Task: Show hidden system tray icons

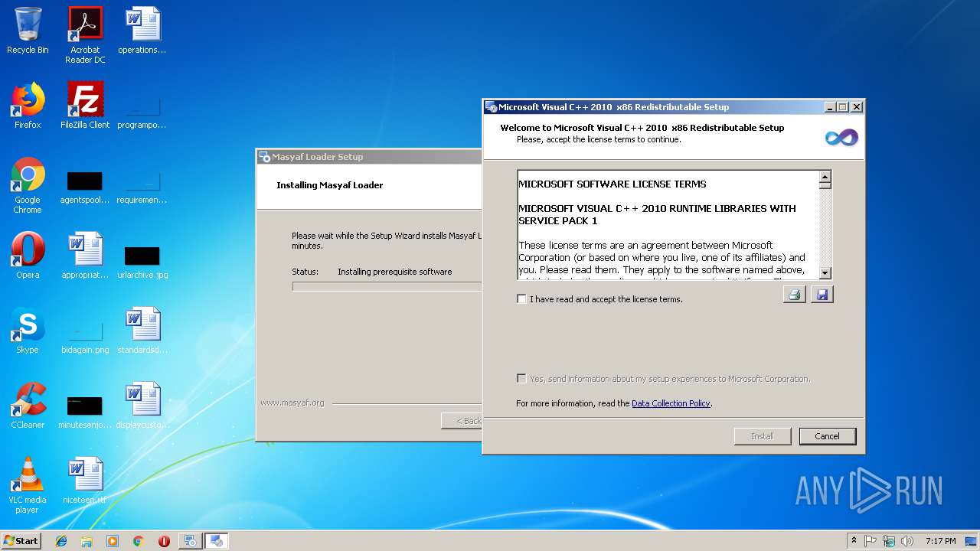Action: click(854, 541)
